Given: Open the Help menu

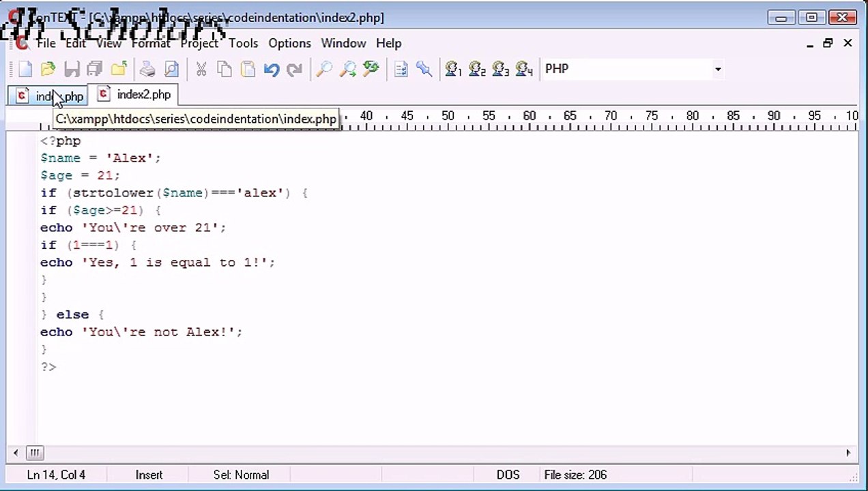Looking at the screenshot, I should pos(388,43).
